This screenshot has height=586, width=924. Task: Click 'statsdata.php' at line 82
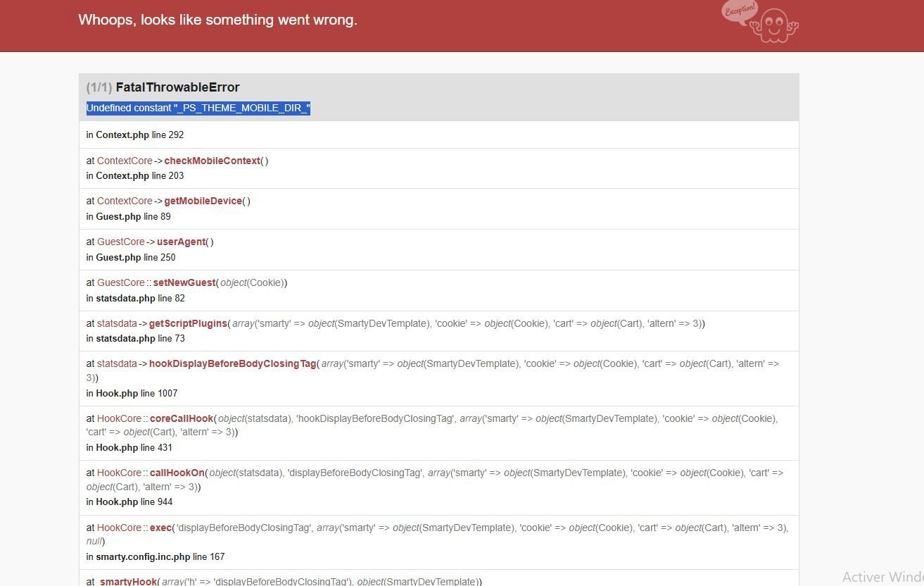pos(125,298)
